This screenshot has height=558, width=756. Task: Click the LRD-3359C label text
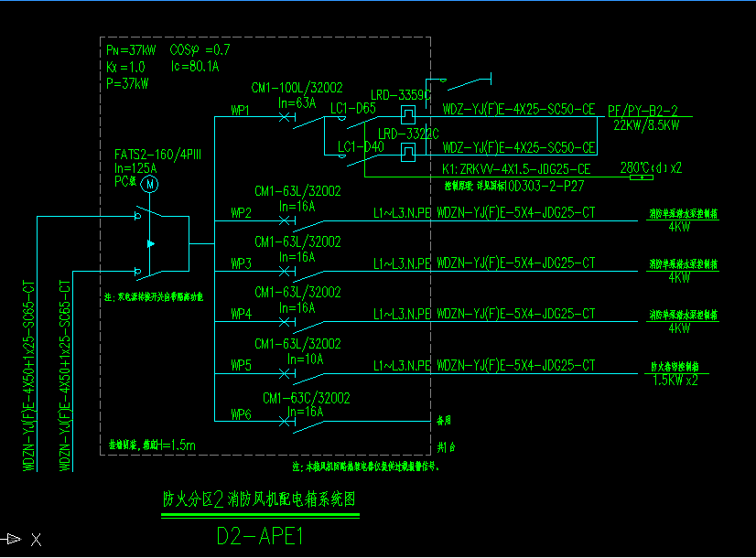click(x=401, y=95)
